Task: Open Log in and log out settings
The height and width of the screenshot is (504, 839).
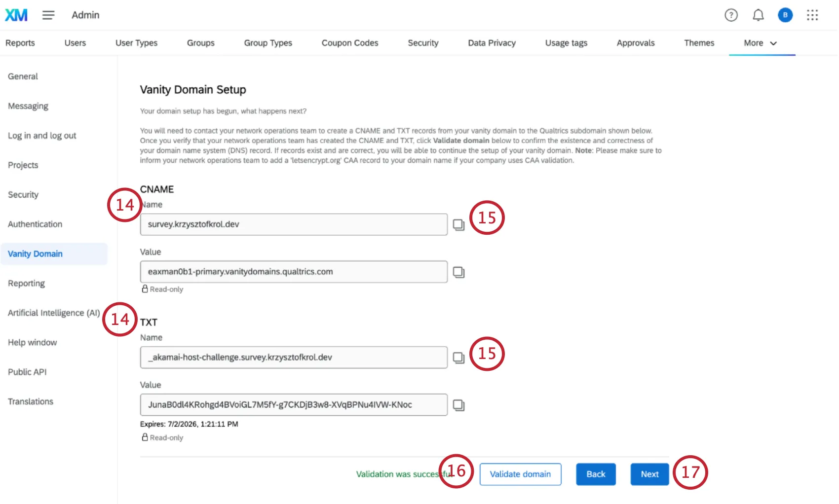Action: coord(42,136)
